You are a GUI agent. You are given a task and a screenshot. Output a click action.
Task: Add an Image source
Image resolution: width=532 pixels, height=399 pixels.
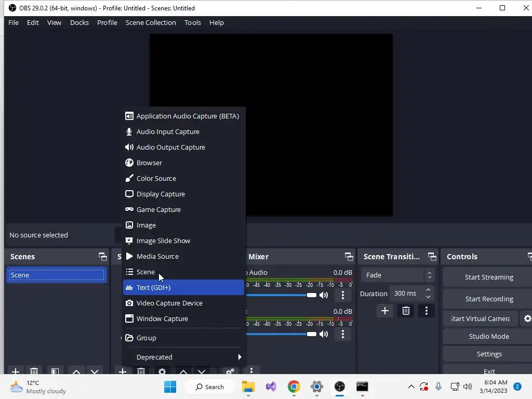(183, 225)
